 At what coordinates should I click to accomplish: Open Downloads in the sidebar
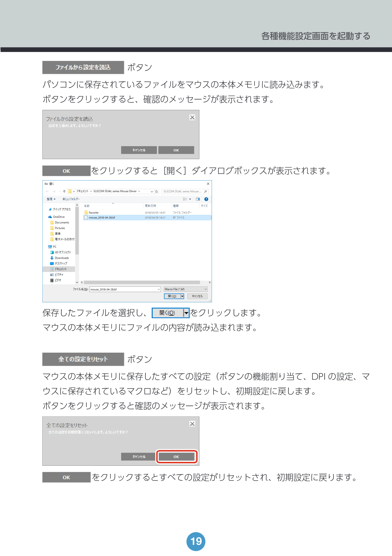[59, 258]
